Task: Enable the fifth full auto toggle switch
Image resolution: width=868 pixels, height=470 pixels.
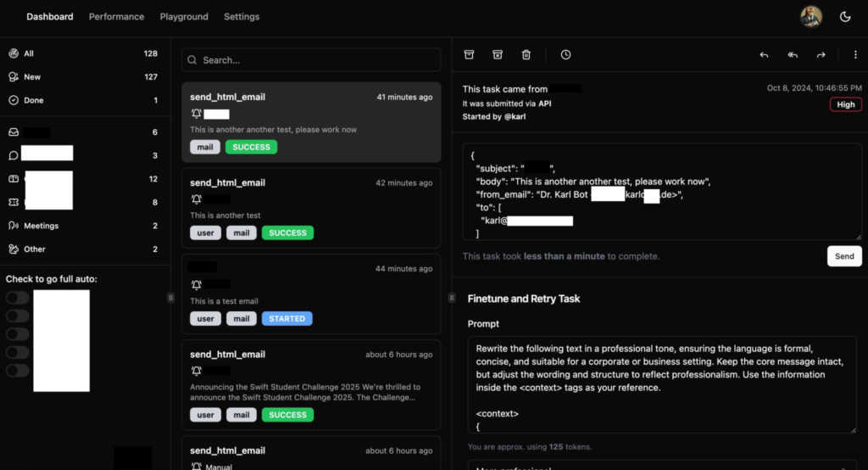Action: pos(18,371)
